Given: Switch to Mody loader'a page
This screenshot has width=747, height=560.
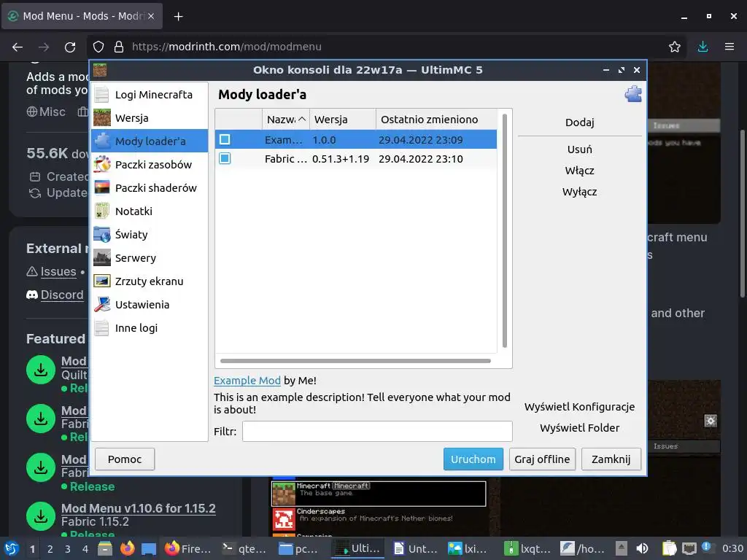Looking at the screenshot, I should (x=150, y=141).
